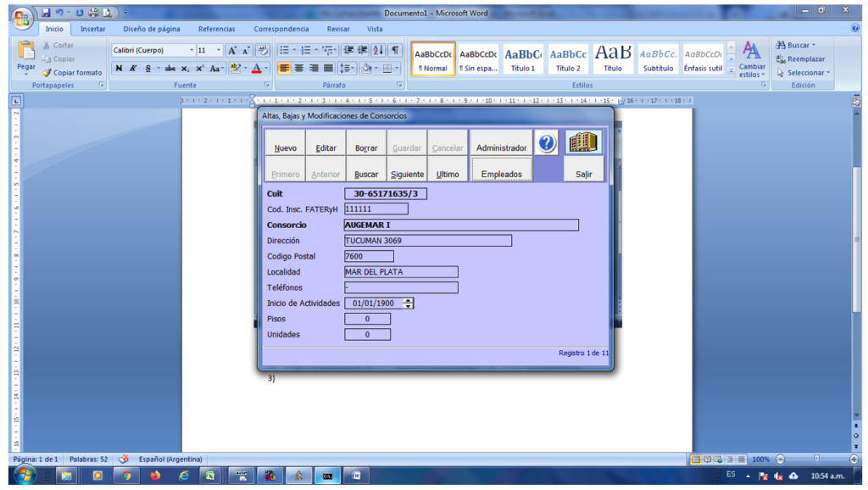Toggle bold formatting (N) in Fuente group
868x490 pixels.
pos(120,69)
